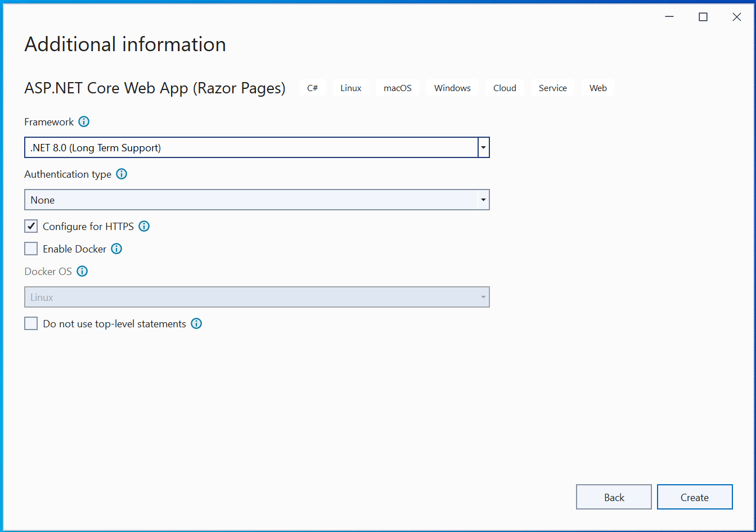This screenshot has width=756, height=532.
Task: Check Do not use top-level statements
Action: click(x=31, y=323)
